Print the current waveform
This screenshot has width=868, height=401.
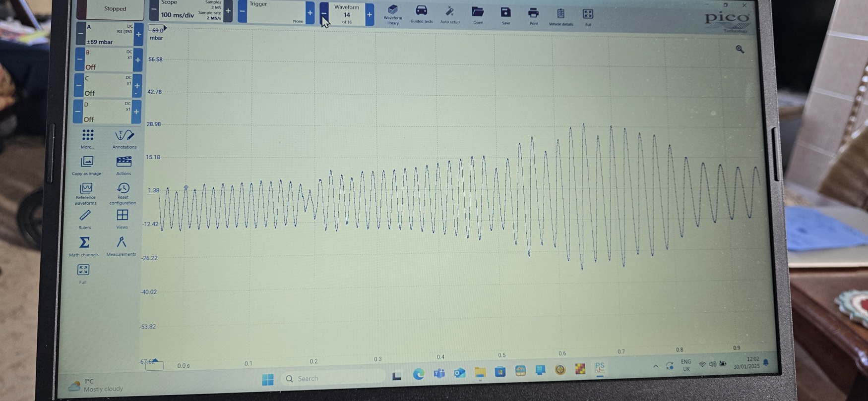(533, 16)
